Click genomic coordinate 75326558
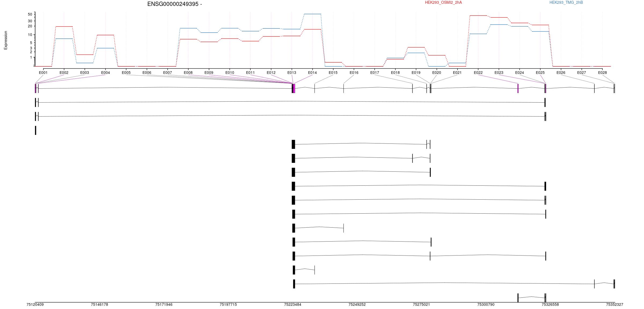This screenshot has width=644, height=309. pyautogui.click(x=550, y=304)
